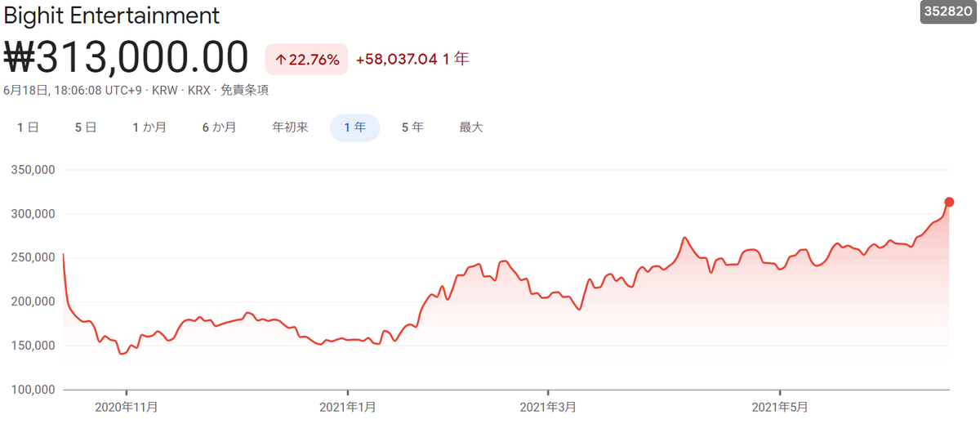Select the 1日 time range tab
The image size is (980, 424).
[27, 127]
